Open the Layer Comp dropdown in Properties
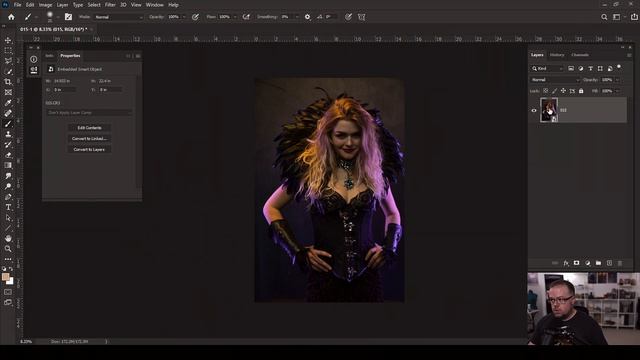The width and height of the screenshot is (640, 360). (x=89, y=113)
